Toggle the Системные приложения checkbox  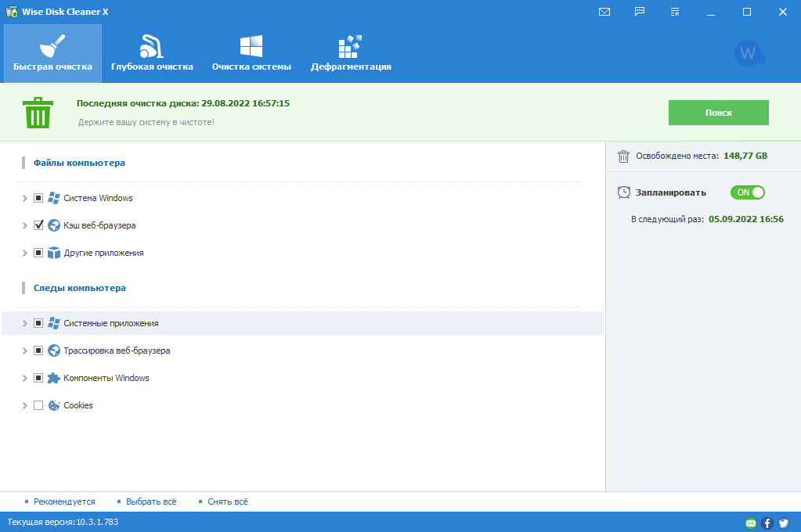38,323
